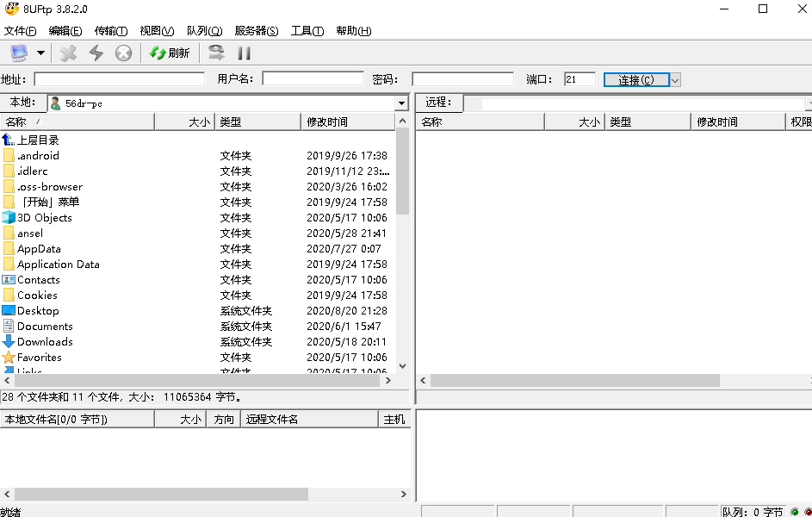Open the local path dropdown 56dr-pc
The width and height of the screenshot is (812, 517).
click(400, 103)
